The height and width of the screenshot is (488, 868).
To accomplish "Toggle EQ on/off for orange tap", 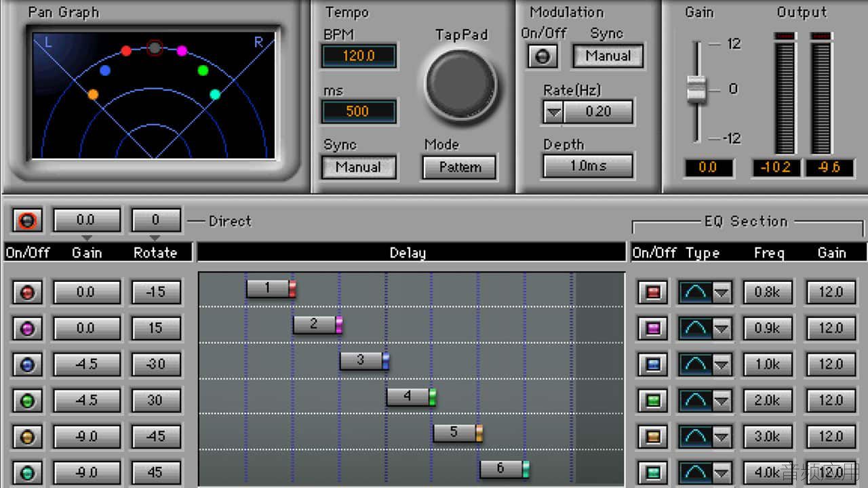I will click(x=654, y=436).
